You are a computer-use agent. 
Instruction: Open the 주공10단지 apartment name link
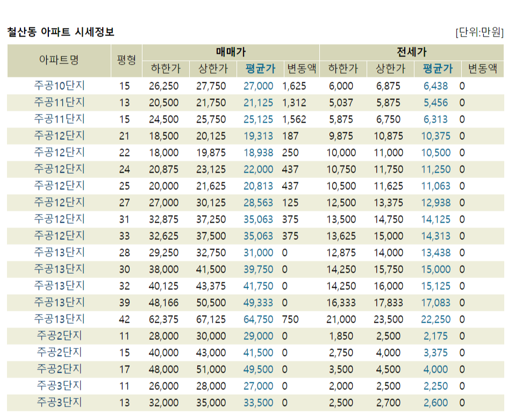click(x=59, y=86)
